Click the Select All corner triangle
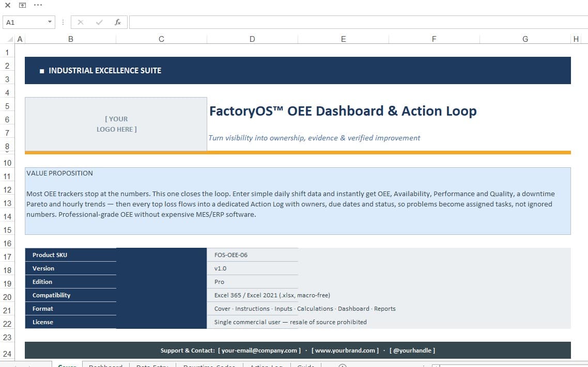The width and height of the screenshot is (588, 367). click(10, 39)
